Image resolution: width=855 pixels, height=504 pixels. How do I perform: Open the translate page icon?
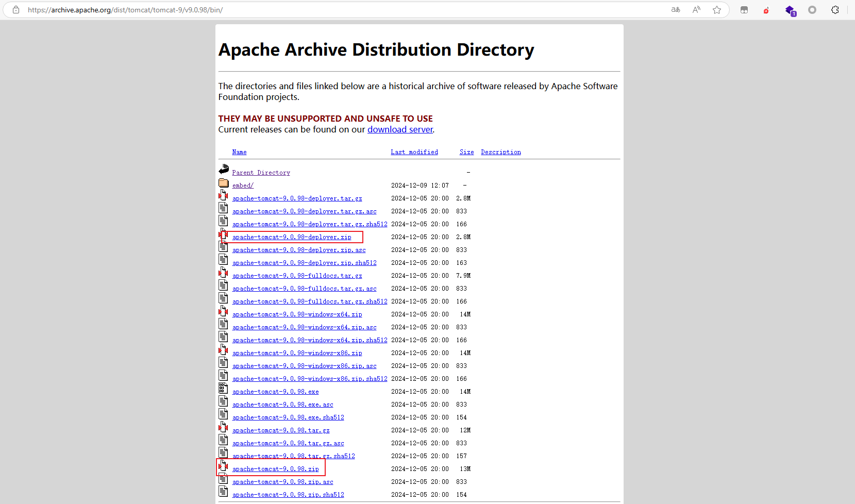(x=676, y=10)
